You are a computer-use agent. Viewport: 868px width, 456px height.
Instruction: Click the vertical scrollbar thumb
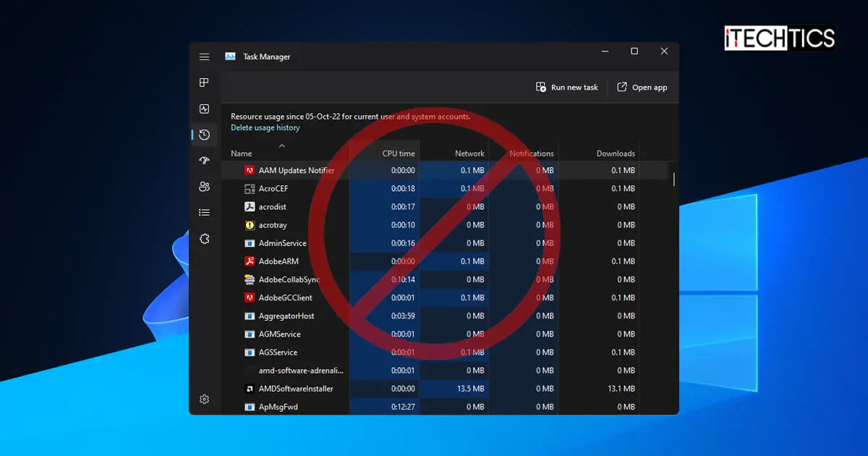pos(674,179)
